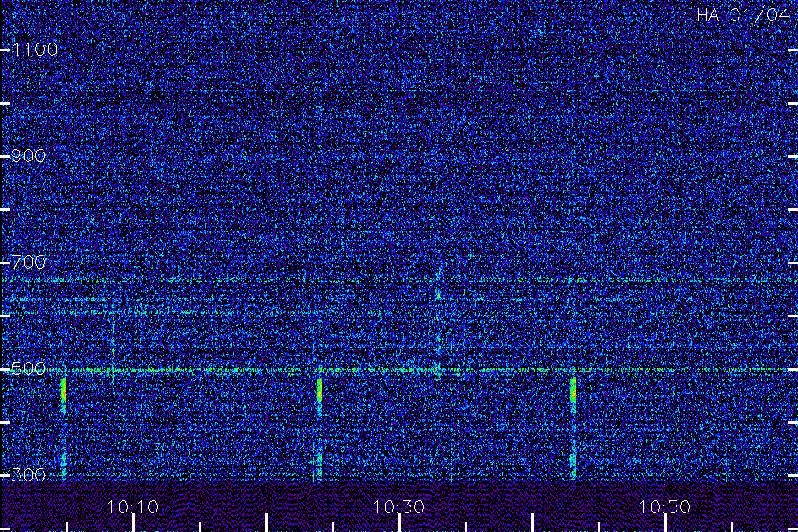Click the 500 frequency axis label

[28, 368]
